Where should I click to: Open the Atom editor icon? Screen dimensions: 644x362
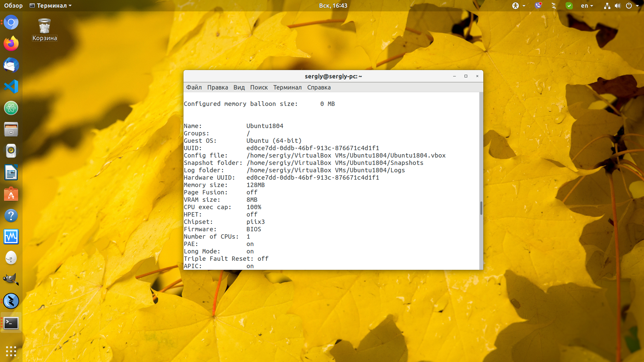pyautogui.click(x=11, y=108)
